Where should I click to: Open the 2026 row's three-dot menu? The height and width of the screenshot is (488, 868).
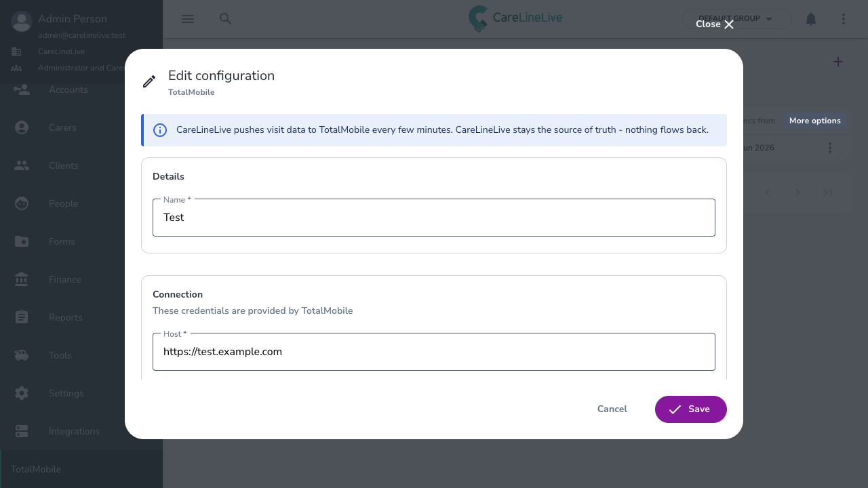[x=830, y=148]
